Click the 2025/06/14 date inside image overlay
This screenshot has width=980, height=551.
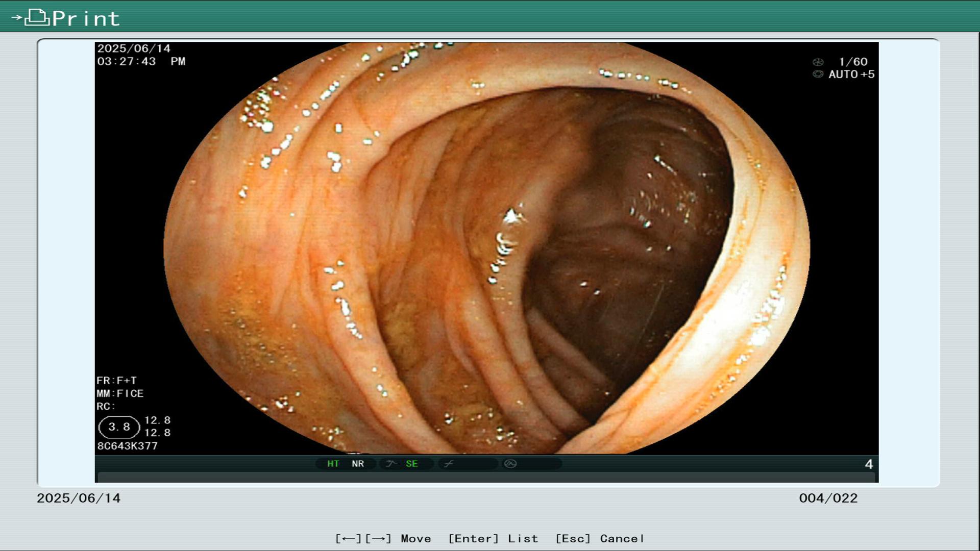tap(134, 48)
